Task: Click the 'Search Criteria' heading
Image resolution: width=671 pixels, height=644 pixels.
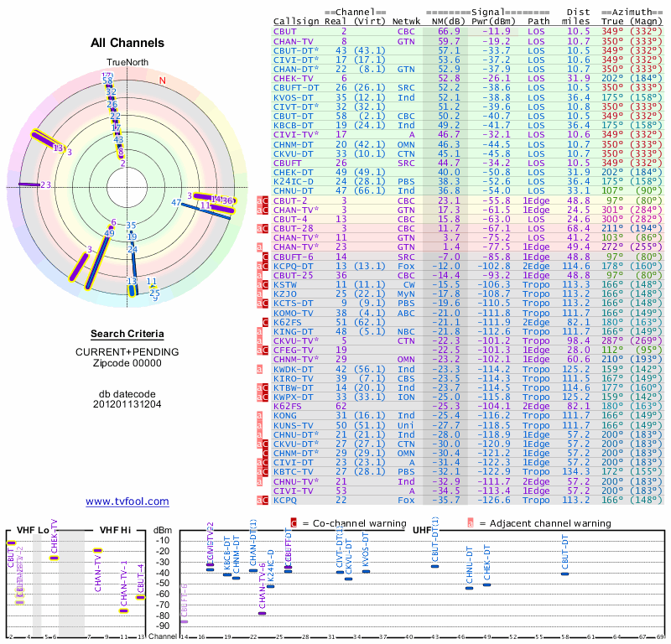Action: pos(127,334)
